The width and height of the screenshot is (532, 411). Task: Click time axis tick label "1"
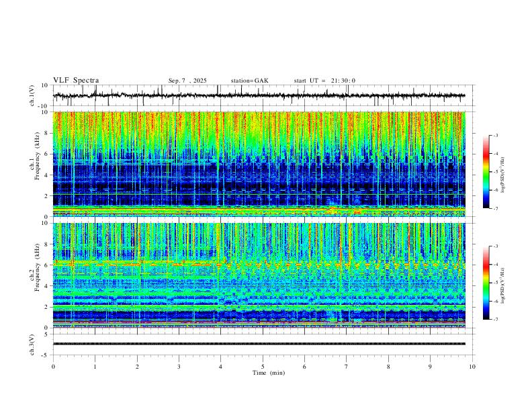click(x=95, y=367)
